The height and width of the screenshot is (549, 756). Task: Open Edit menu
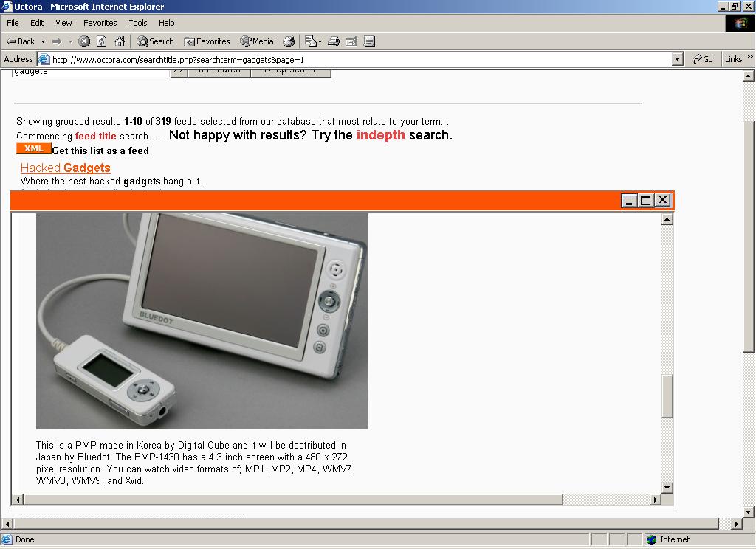37,23
